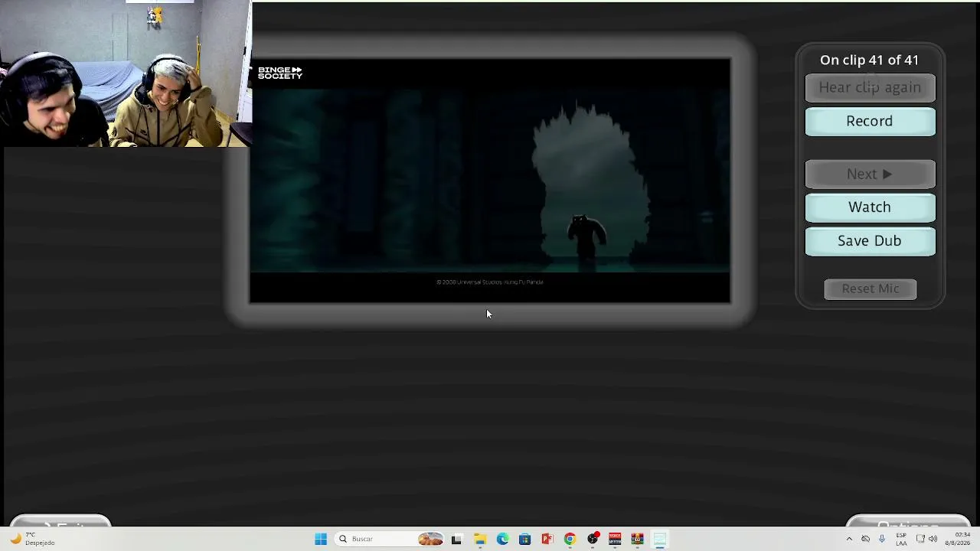Click the greyed Hear clip again button
Screen dimensions: 980x551
[x=870, y=87]
